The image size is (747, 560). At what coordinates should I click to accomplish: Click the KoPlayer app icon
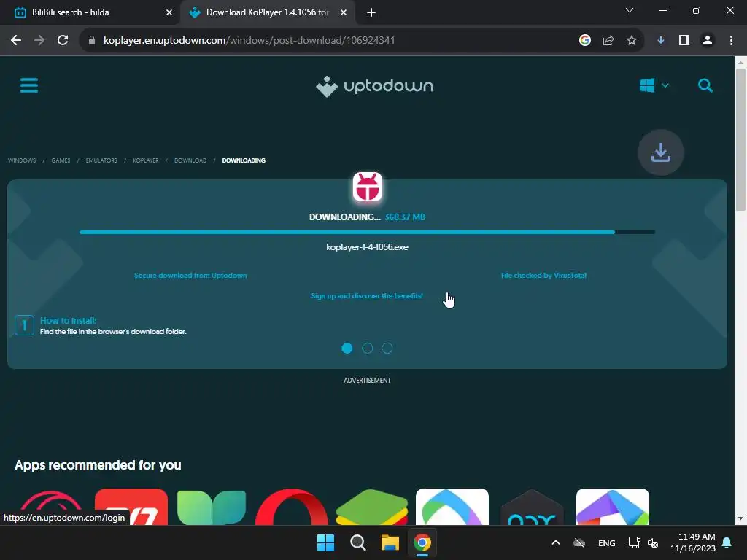(x=368, y=187)
